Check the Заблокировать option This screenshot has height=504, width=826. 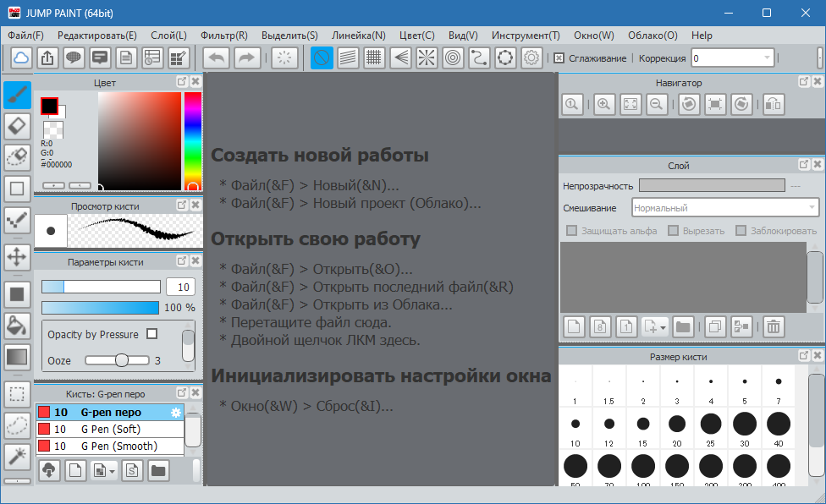click(741, 230)
